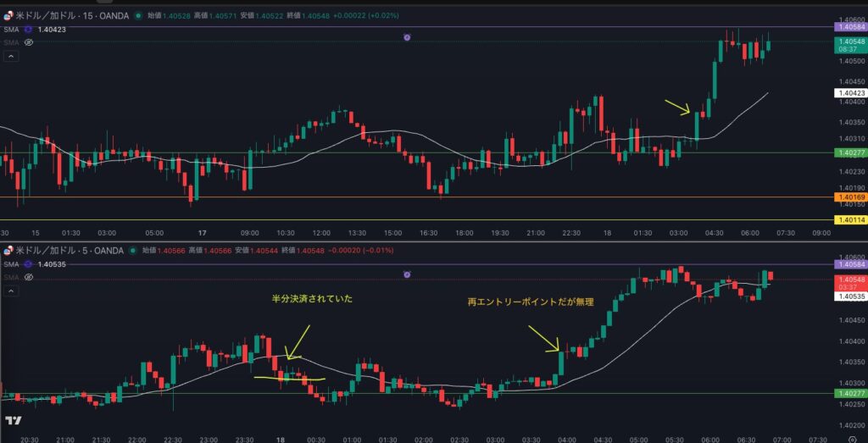Image resolution: width=868 pixels, height=443 pixels.
Task: Click green market status dot on 15-minute chart
Action: (x=137, y=15)
